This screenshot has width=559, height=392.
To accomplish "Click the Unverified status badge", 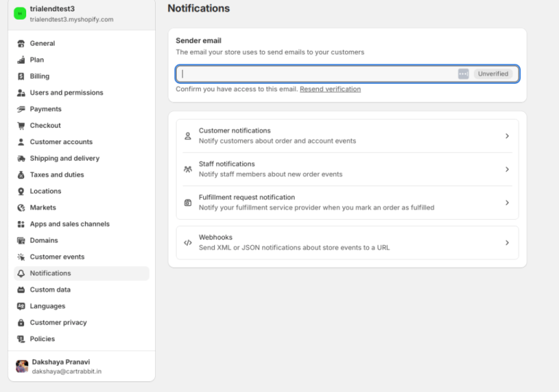I will (493, 73).
